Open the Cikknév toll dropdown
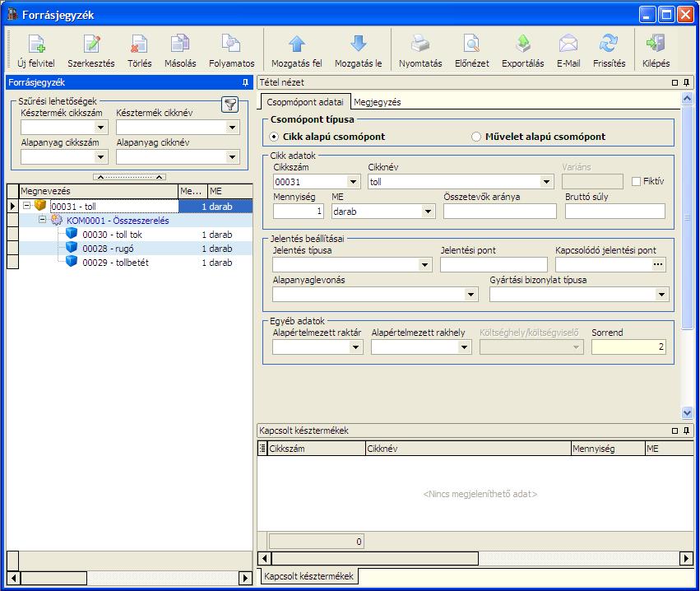 [x=546, y=182]
